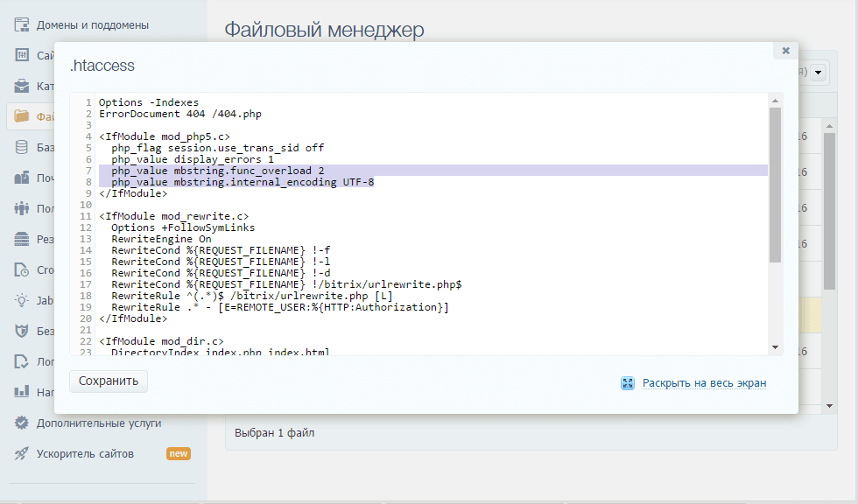
Task: Click 'Раскрыть на весь экран' link
Action: tap(704, 383)
